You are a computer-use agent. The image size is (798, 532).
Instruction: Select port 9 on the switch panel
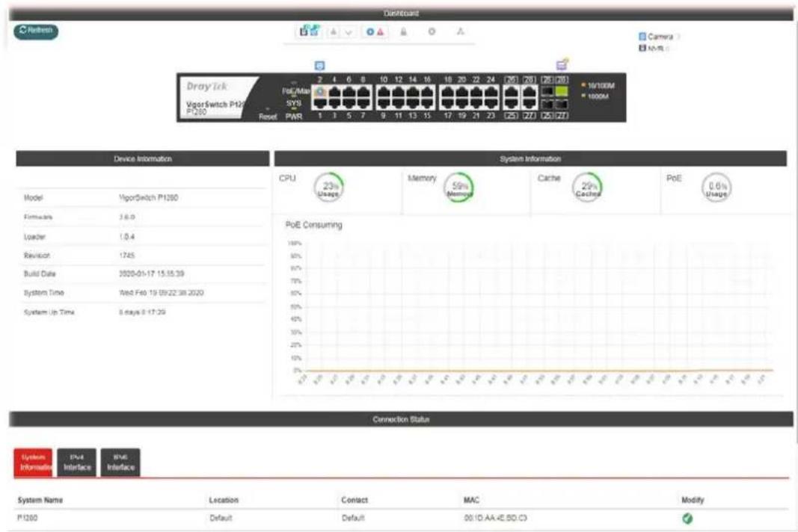coord(384,103)
